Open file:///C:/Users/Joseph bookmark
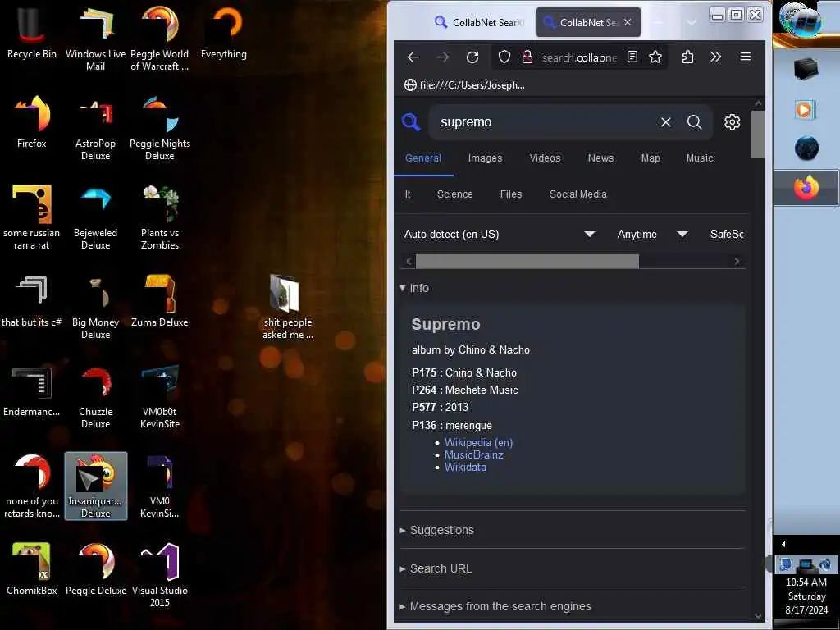 (464, 85)
